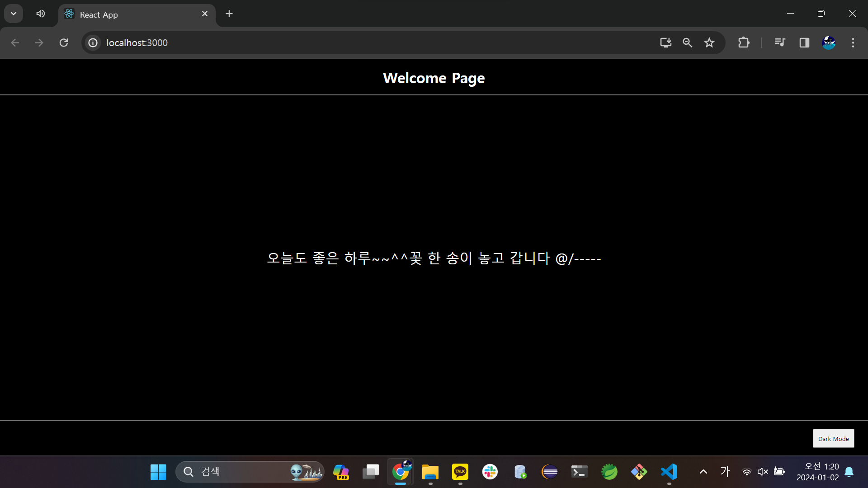Open a new tab with plus button
This screenshot has height=488, width=868.
point(229,14)
